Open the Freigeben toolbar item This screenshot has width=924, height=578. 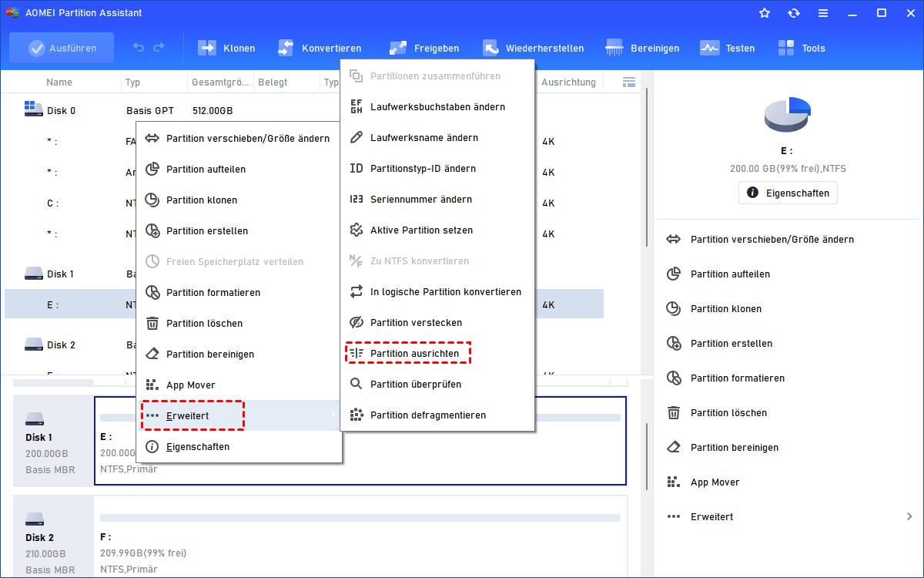(x=423, y=48)
